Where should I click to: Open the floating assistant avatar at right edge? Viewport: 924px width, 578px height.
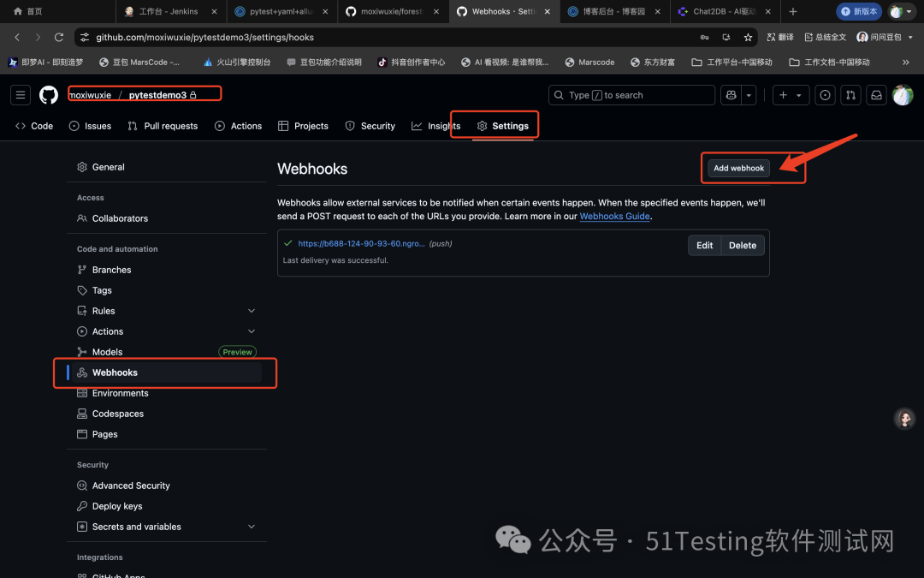pos(904,418)
